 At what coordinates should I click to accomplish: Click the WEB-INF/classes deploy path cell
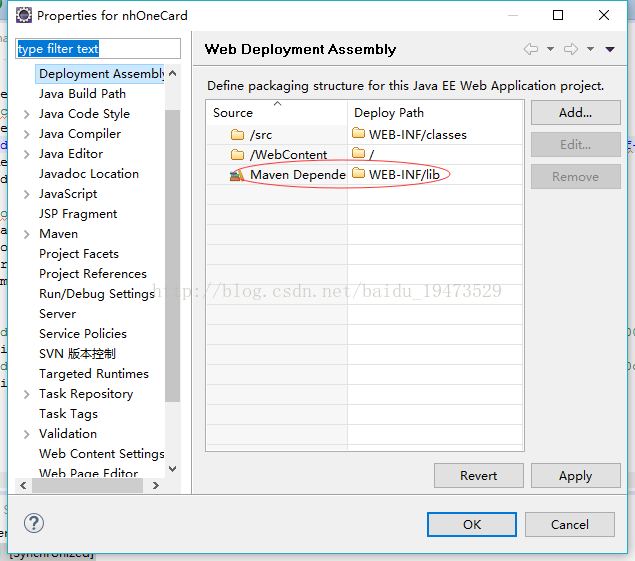(435, 134)
